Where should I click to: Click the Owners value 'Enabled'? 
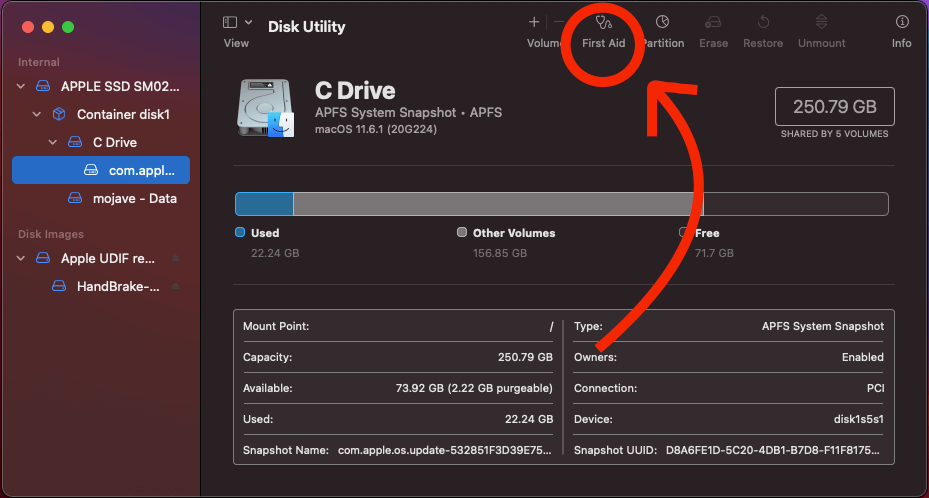point(862,357)
